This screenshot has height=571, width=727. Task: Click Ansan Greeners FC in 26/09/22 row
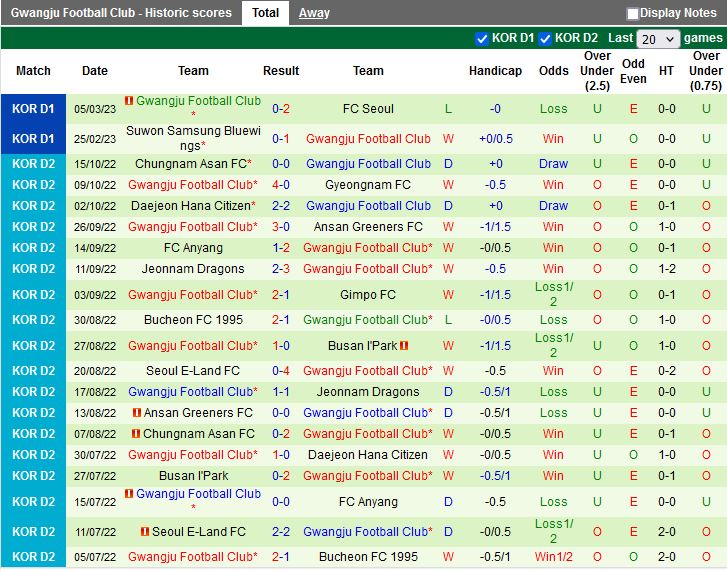tap(368, 227)
